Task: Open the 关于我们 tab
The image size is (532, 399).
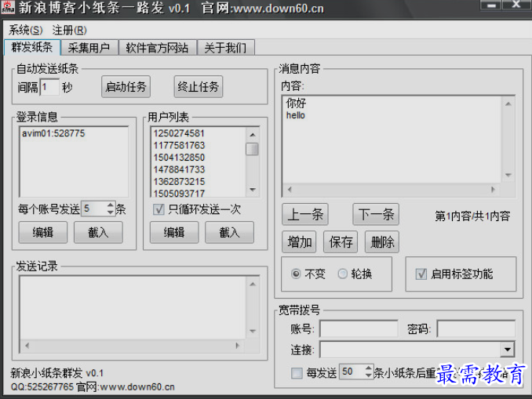Action: [225, 48]
